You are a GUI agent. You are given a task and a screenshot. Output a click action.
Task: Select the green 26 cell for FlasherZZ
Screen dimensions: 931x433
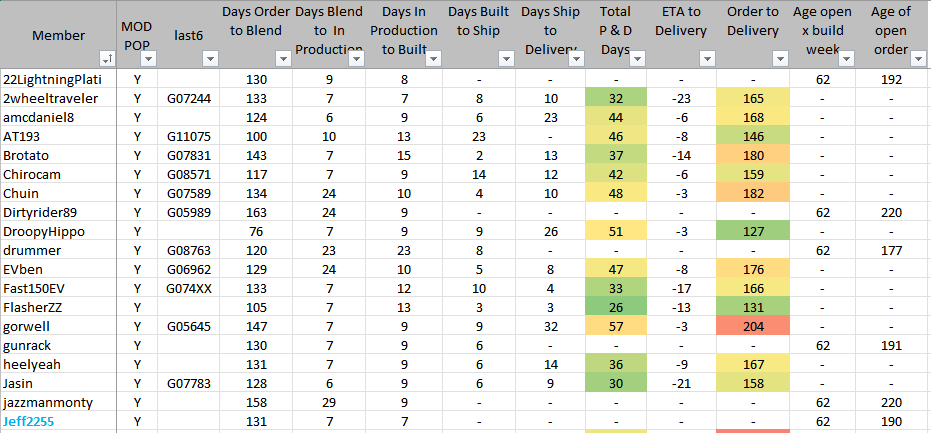615,307
